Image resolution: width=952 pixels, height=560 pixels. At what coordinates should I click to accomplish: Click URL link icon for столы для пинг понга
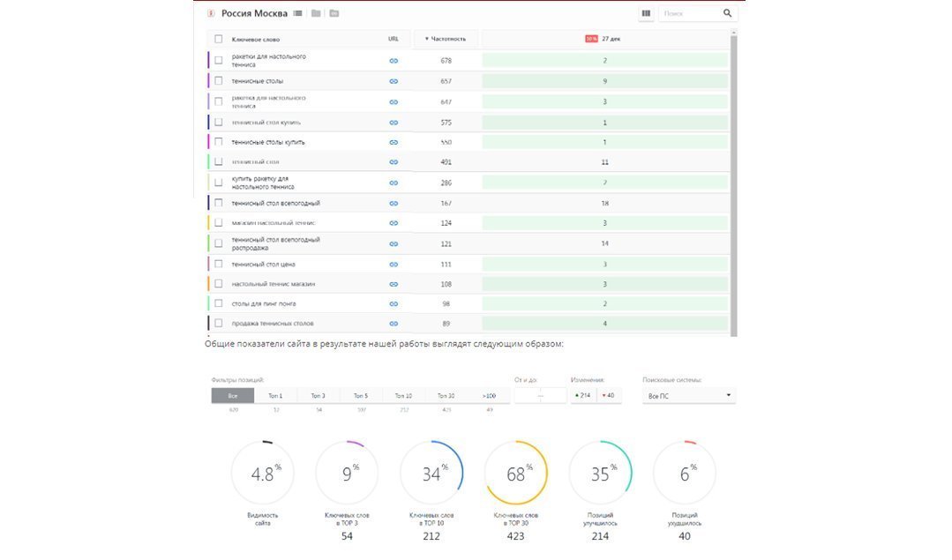coord(394,304)
